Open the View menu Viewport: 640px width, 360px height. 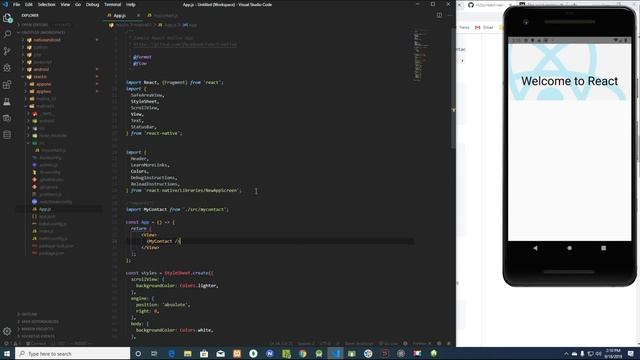click(x=65, y=4)
